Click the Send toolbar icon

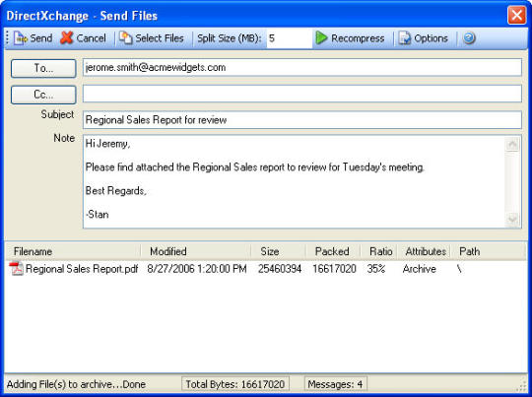21,38
